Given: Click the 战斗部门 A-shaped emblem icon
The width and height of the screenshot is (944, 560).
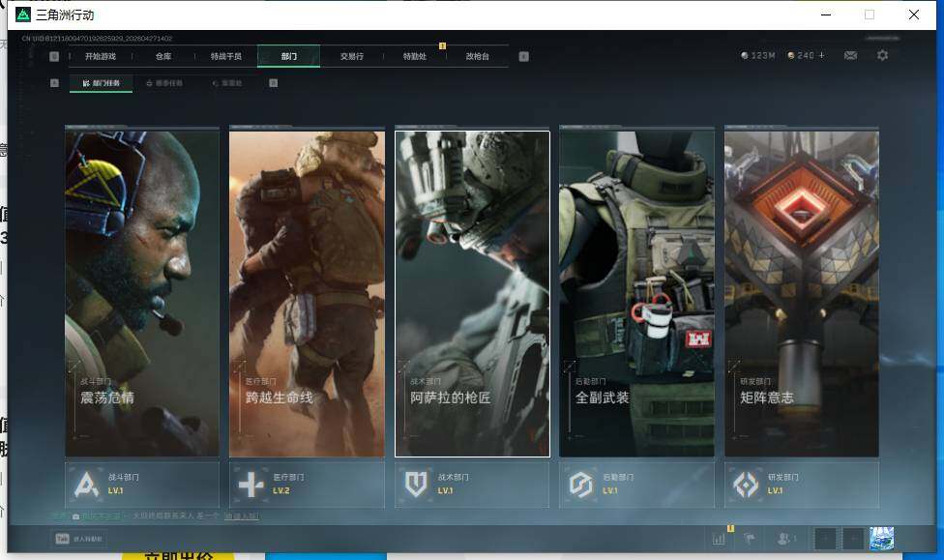Looking at the screenshot, I should coord(86,485).
